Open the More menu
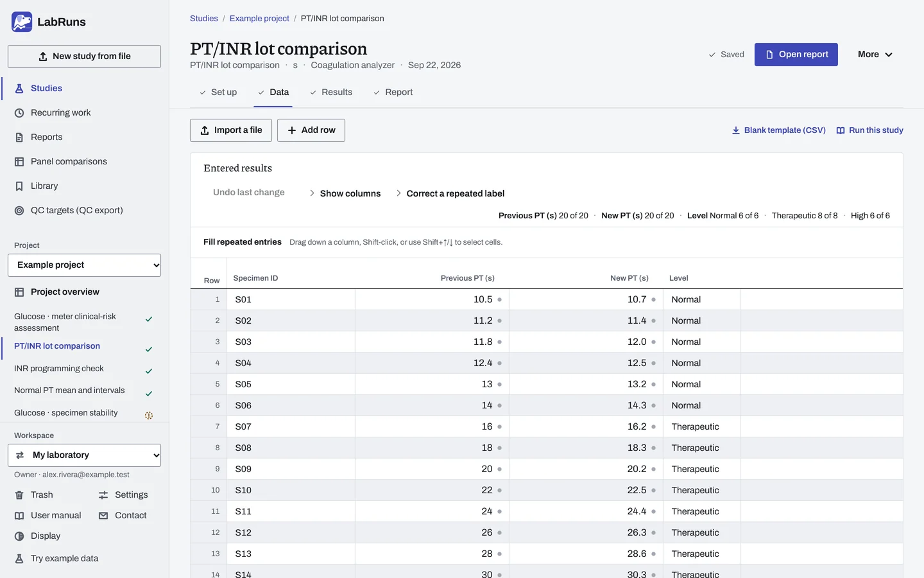The image size is (924, 578). [x=875, y=55]
